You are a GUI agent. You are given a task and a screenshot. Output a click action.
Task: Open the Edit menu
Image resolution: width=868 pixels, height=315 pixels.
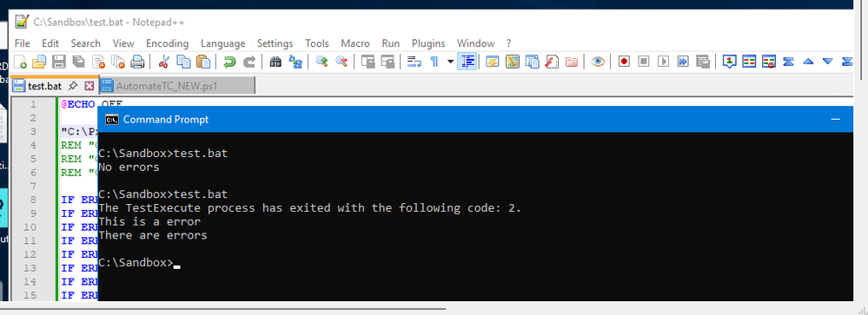click(x=50, y=43)
